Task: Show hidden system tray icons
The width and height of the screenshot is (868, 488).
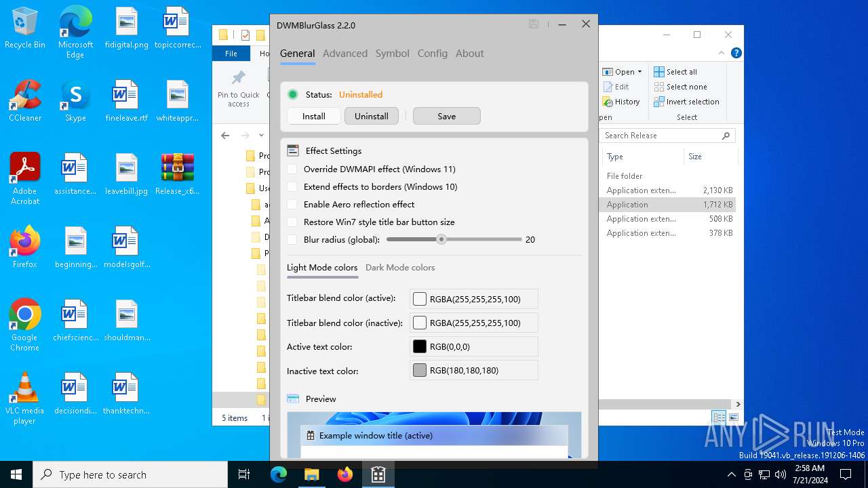Action: click(x=731, y=474)
